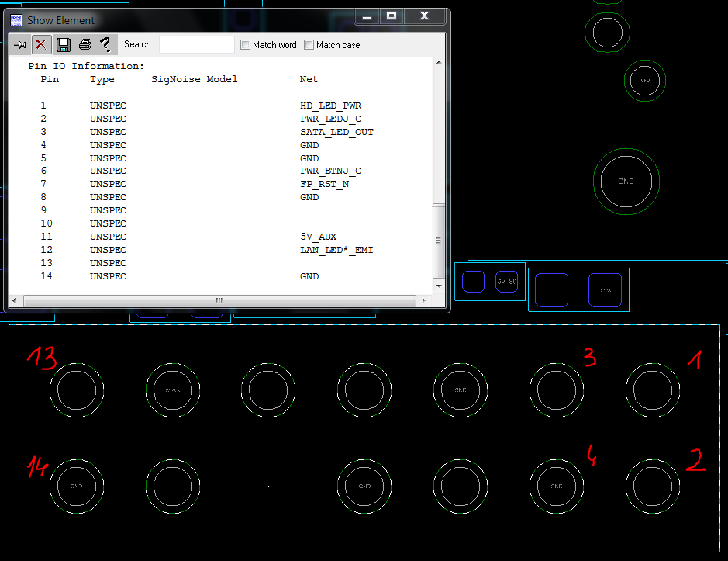The image size is (728, 561).
Task: Click the vertical scrollbar thumb
Action: (438, 241)
